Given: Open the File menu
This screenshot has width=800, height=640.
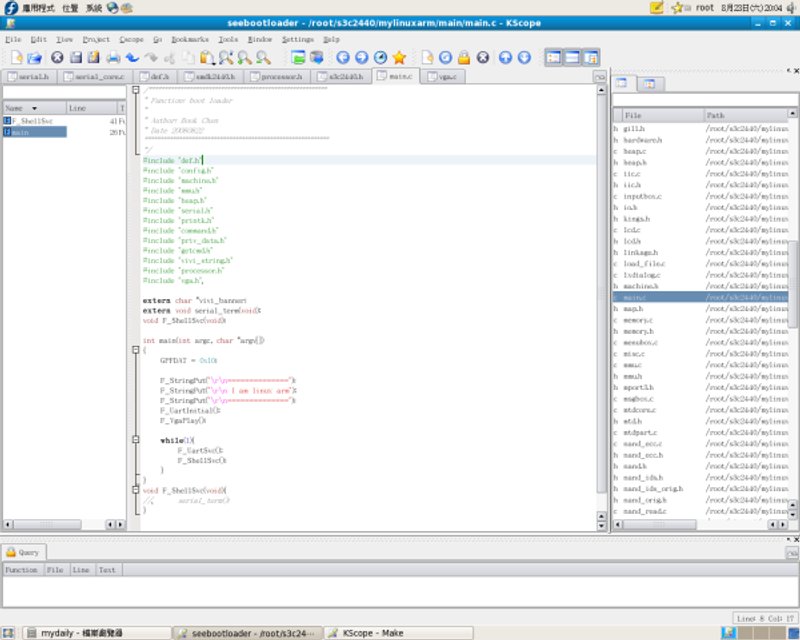Looking at the screenshot, I should click(13, 39).
